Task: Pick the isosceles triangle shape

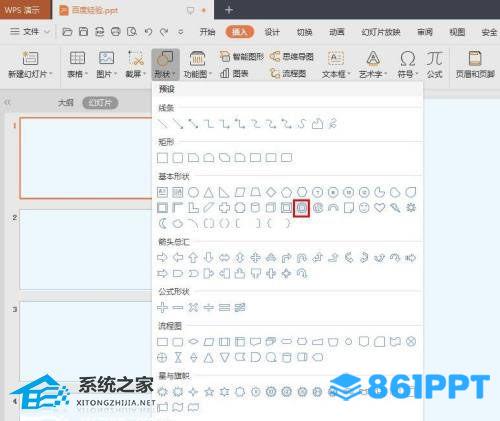Action: tap(209, 192)
